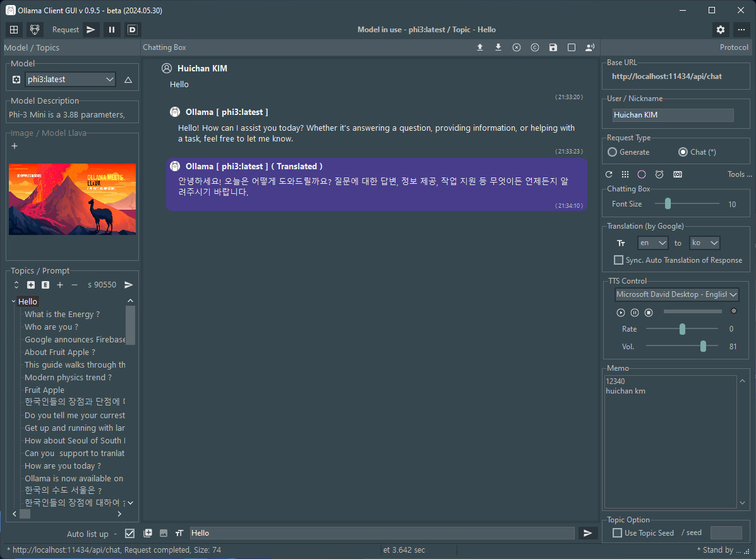Open the phi3:latest model dropdown
Image resolution: width=756 pixels, height=559 pixels.
coord(70,80)
